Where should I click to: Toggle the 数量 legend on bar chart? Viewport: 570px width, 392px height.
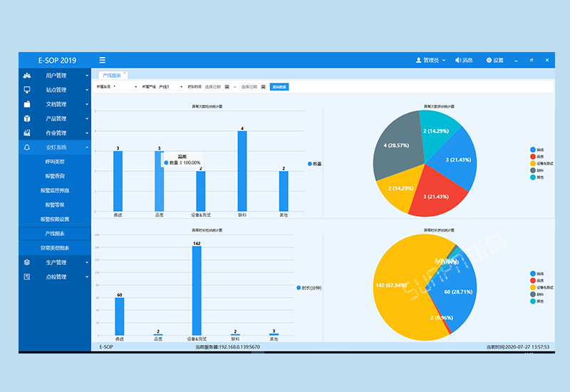click(x=315, y=163)
